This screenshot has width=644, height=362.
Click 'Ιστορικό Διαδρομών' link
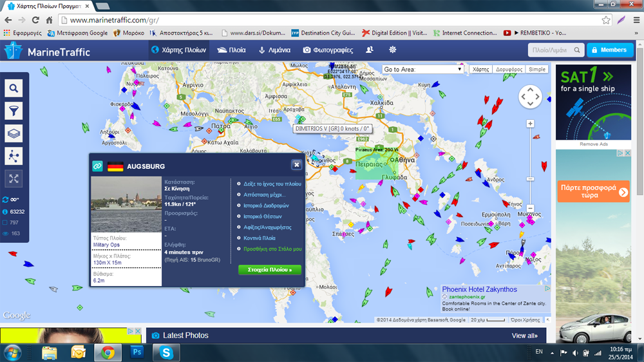[266, 205]
